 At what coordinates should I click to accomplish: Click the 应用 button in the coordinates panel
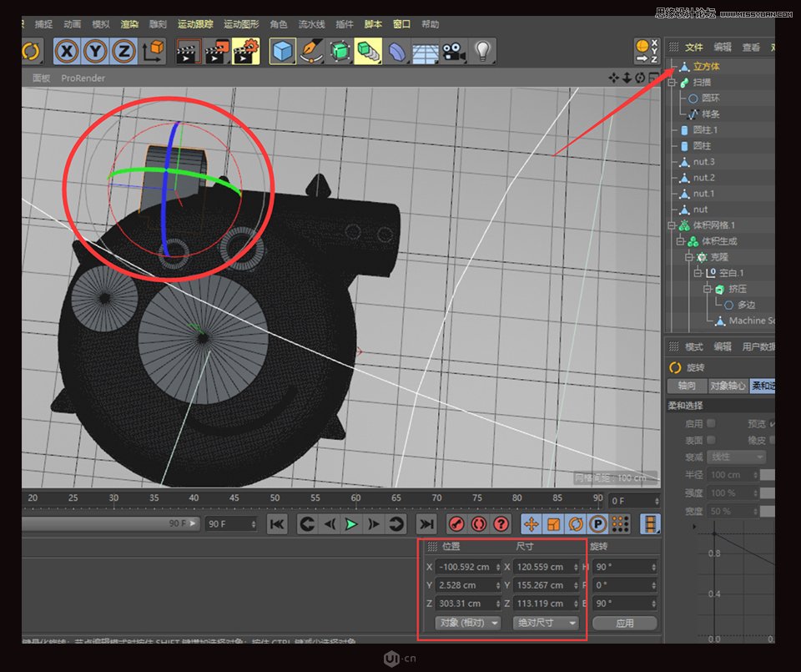tap(623, 622)
